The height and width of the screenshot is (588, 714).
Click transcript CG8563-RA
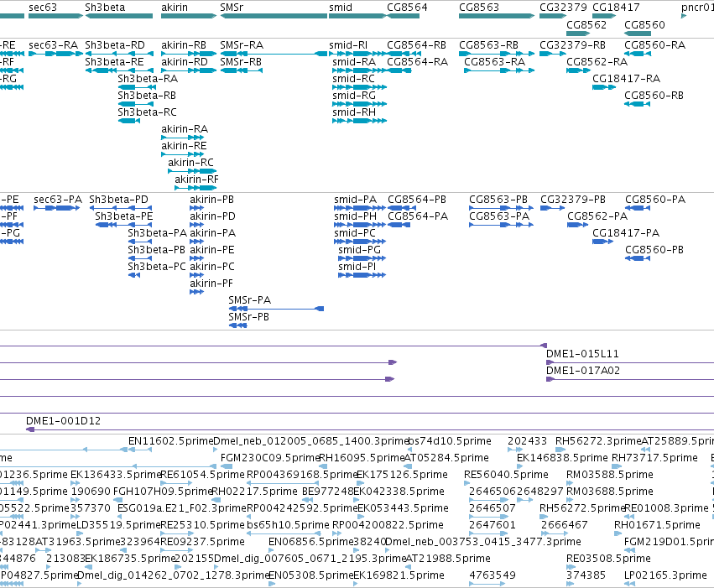click(x=494, y=62)
